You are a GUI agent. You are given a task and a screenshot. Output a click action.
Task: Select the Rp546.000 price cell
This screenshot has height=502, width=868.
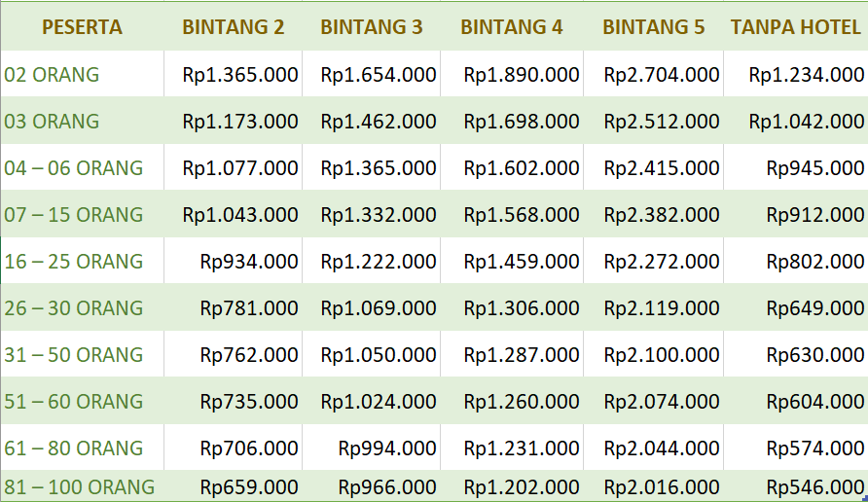coord(815,486)
